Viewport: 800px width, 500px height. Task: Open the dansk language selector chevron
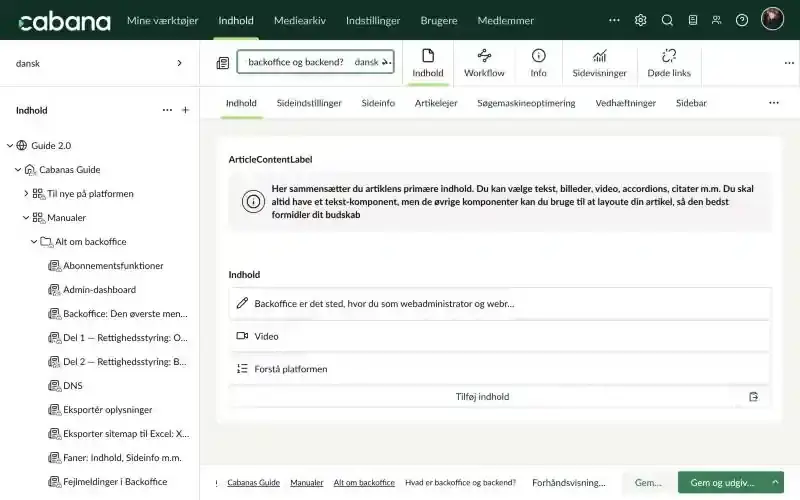tap(180, 63)
